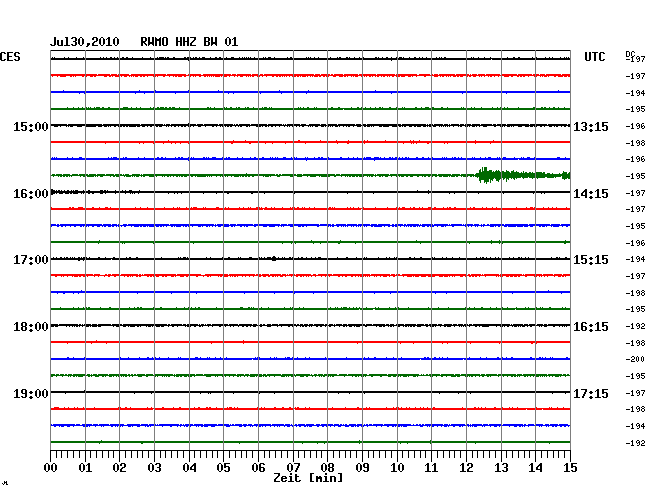Click the -192 DC value beside 16:15
This screenshot has width=650, height=494.
coord(635,326)
